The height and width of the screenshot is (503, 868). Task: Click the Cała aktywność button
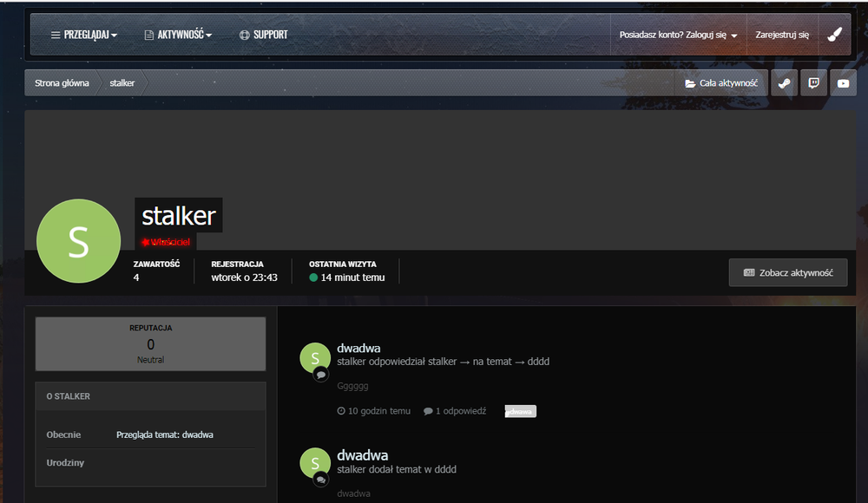coord(721,83)
